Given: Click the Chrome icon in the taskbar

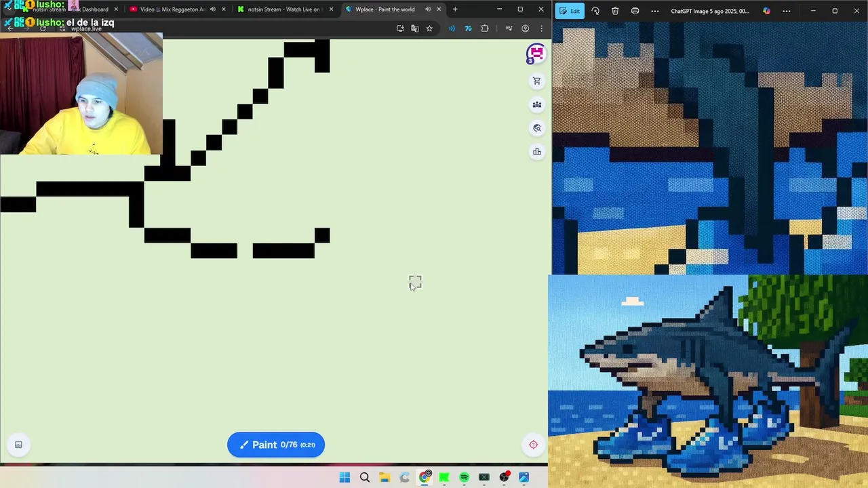Looking at the screenshot, I should [x=425, y=477].
